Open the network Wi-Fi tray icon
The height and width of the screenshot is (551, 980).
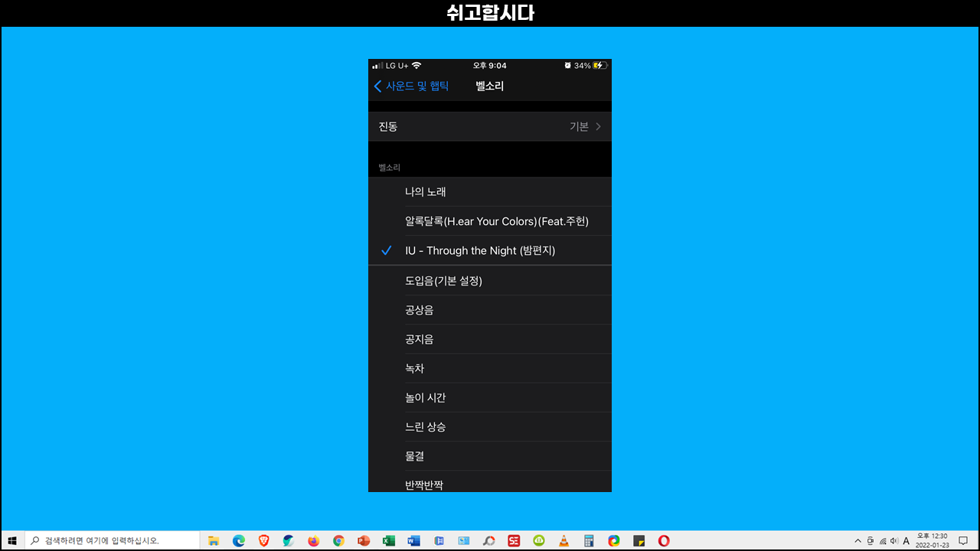(x=883, y=541)
